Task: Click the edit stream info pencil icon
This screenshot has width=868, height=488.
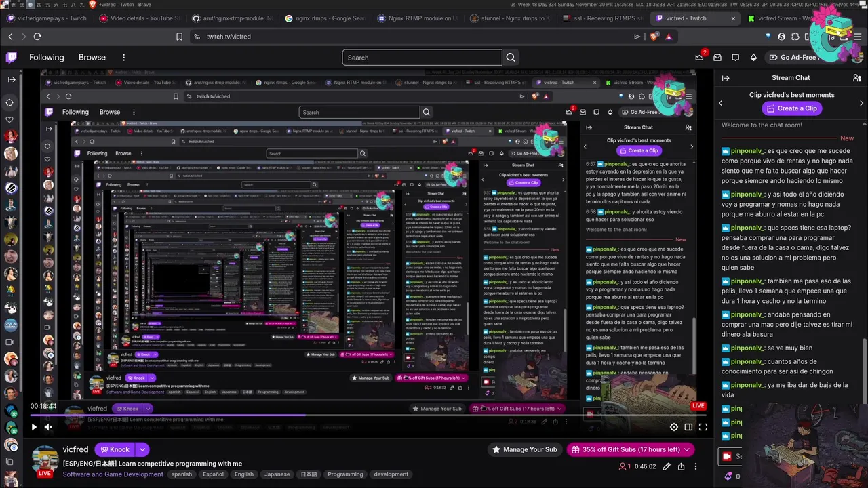Action: [667, 466]
